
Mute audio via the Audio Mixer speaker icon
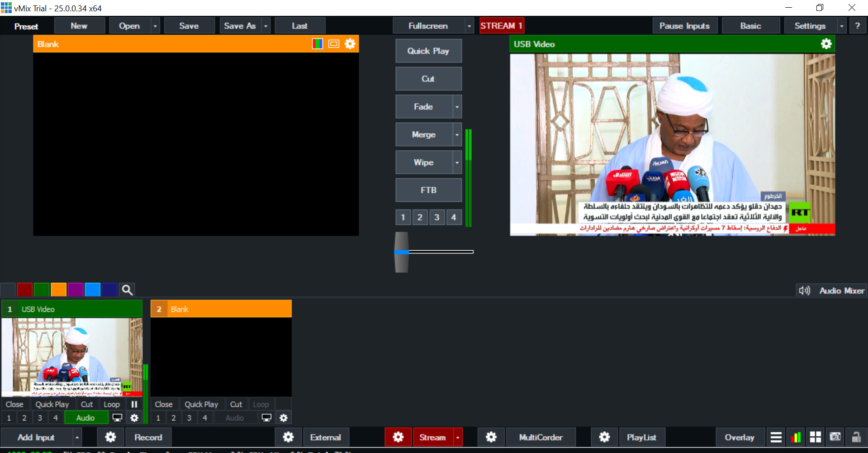pos(805,290)
